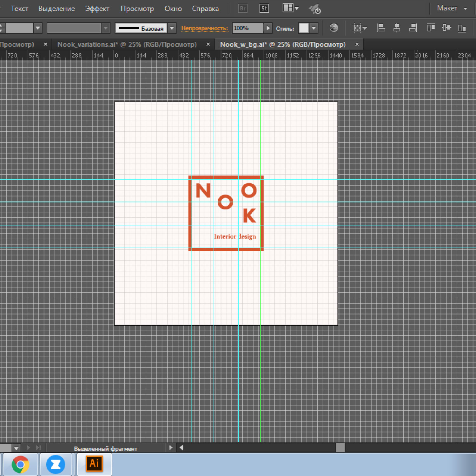Expand the opacity slider arrow
Image resolution: width=476 pixels, height=476 pixels.
pos(268,28)
